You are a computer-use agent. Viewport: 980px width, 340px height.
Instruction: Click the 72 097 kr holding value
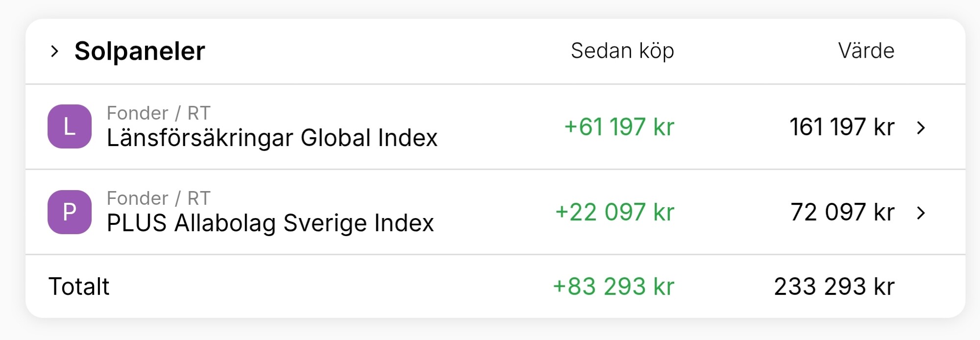[842, 212]
